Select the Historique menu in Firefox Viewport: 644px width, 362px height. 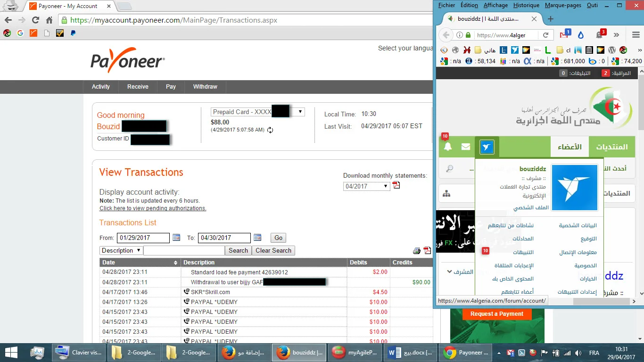tap(526, 5)
